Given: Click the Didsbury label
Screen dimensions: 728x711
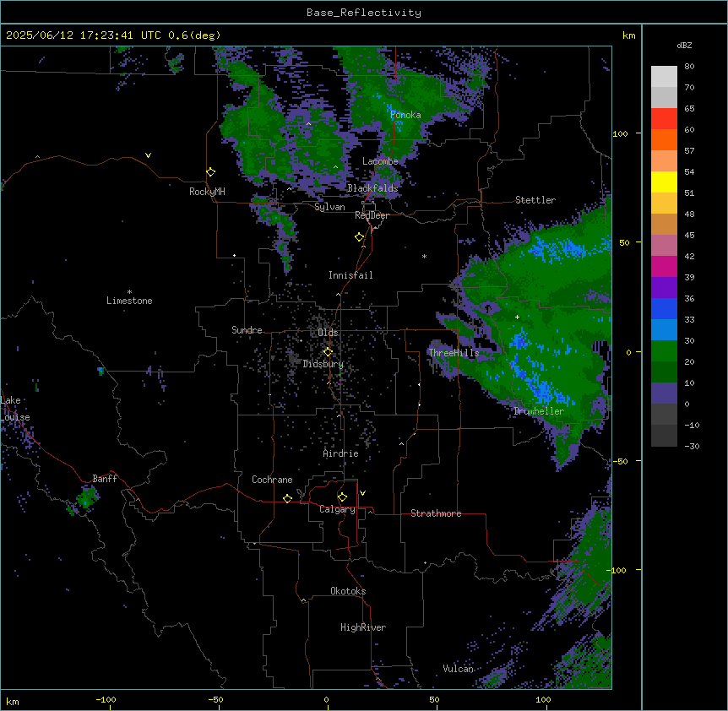Looking at the screenshot, I should click(323, 364).
